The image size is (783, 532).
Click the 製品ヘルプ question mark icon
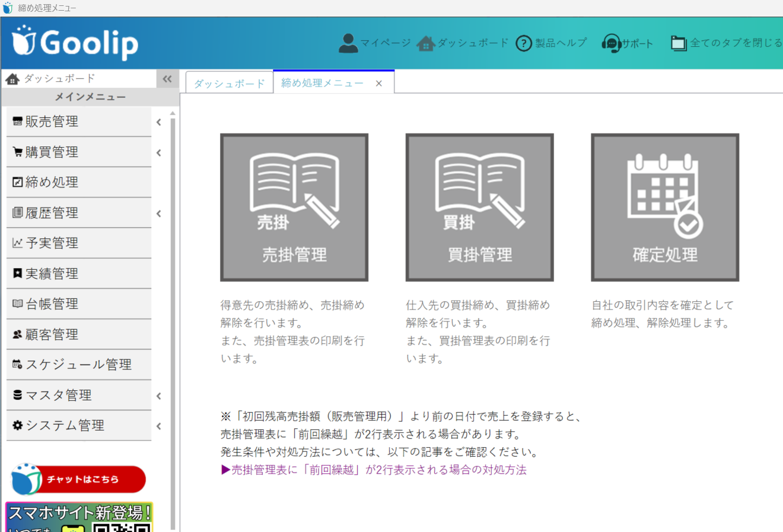[524, 43]
